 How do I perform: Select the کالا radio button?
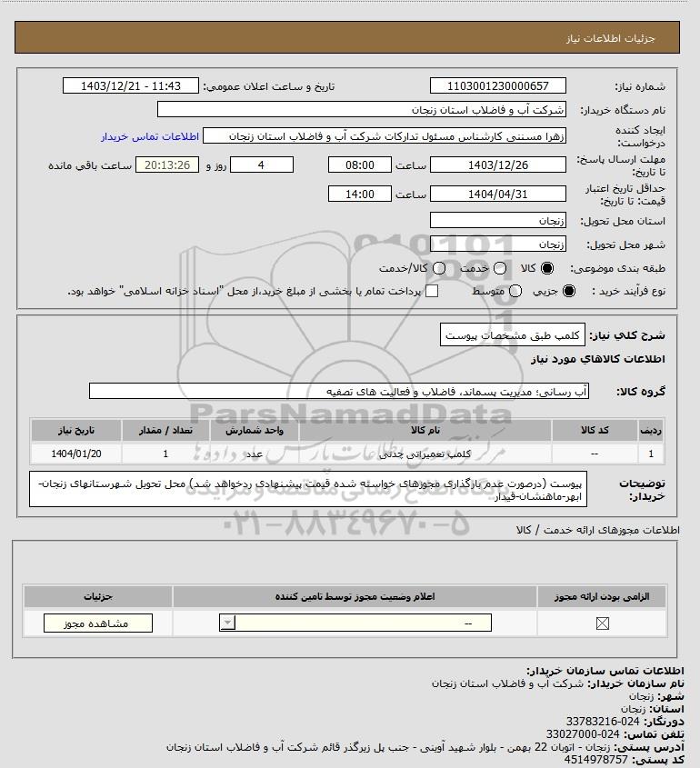[x=547, y=268]
